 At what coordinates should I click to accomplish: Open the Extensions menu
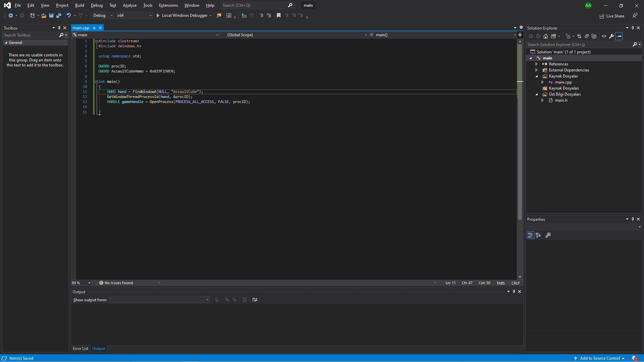click(x=168, y=5)
